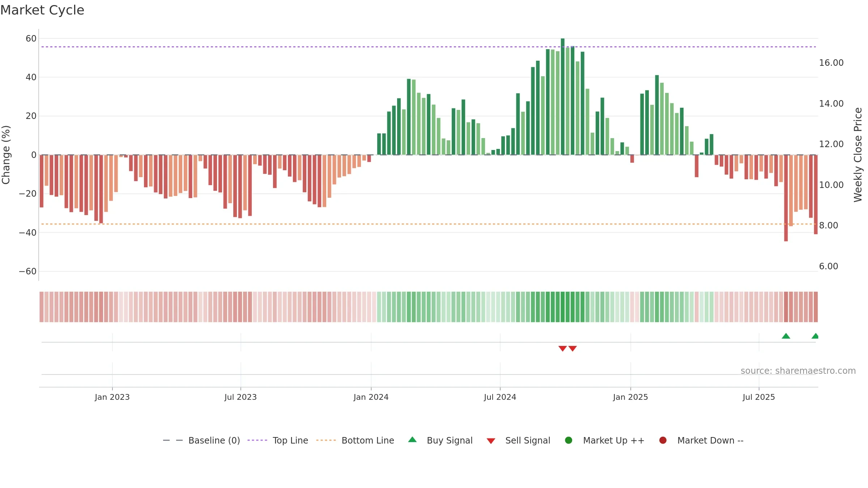Click the Jul 2024 axis label
The width and height of the screenshot is (868, 488).
500,397
